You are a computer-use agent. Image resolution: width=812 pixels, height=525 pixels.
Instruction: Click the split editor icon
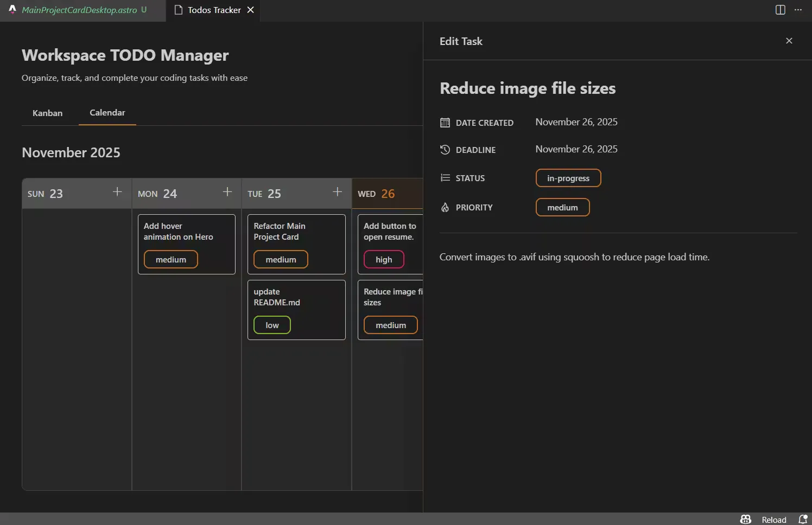781,10
